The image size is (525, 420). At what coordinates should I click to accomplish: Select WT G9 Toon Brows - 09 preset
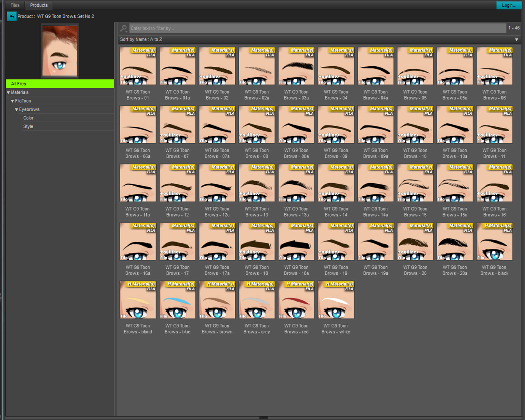(336, 124)
